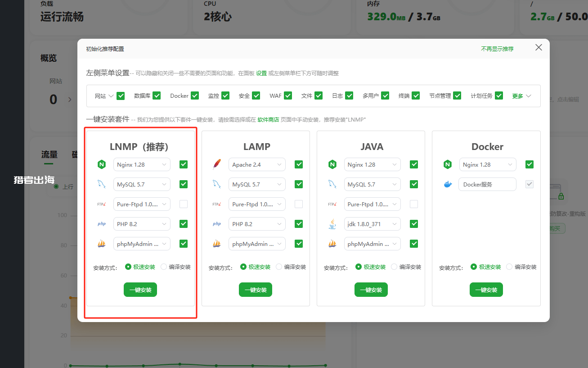Open the 软件商店 link
Viewport: 588px width, 368px height.
(268, 120)
